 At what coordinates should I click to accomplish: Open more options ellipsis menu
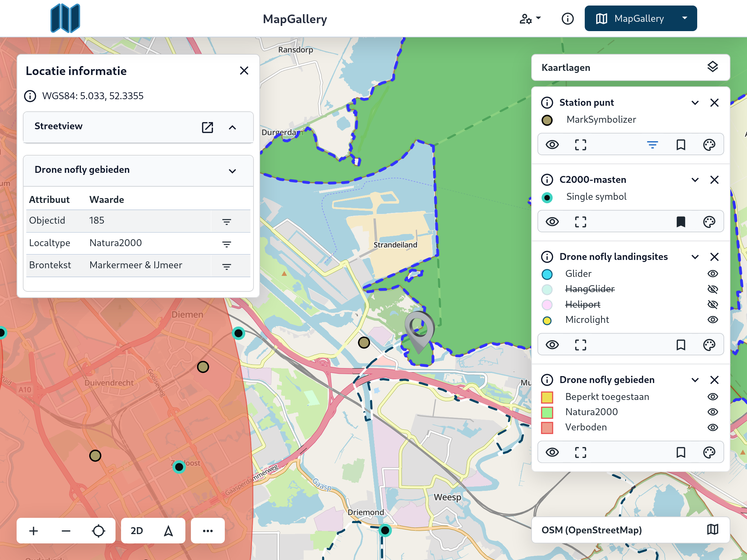point(207,531)
